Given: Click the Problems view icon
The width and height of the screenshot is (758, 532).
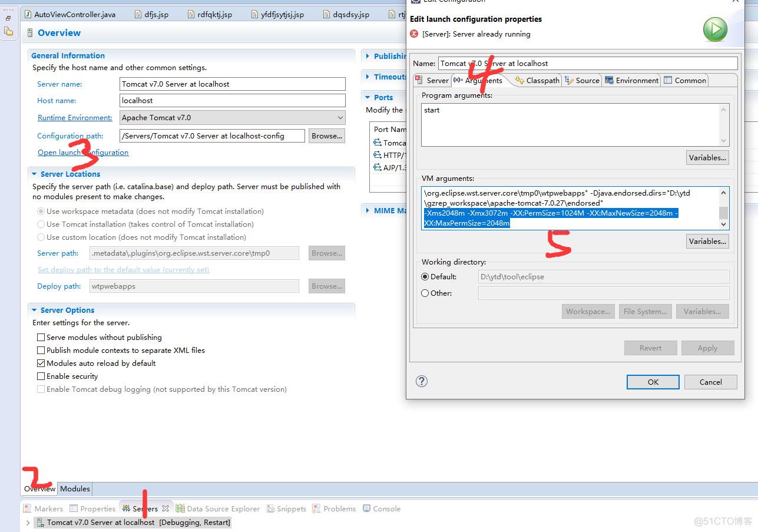Looking at the screenshot, I should coord(317,508).
